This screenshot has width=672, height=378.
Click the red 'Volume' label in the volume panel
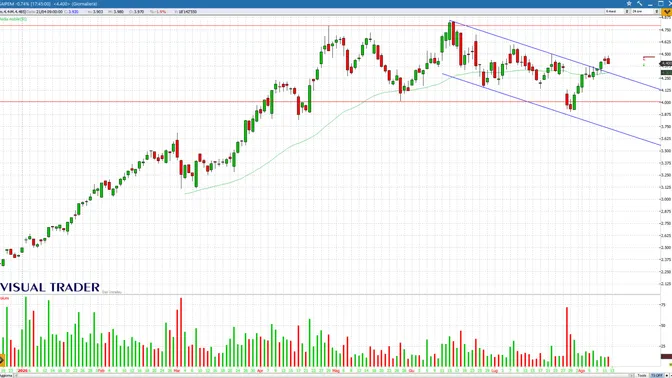click(4, 298)
